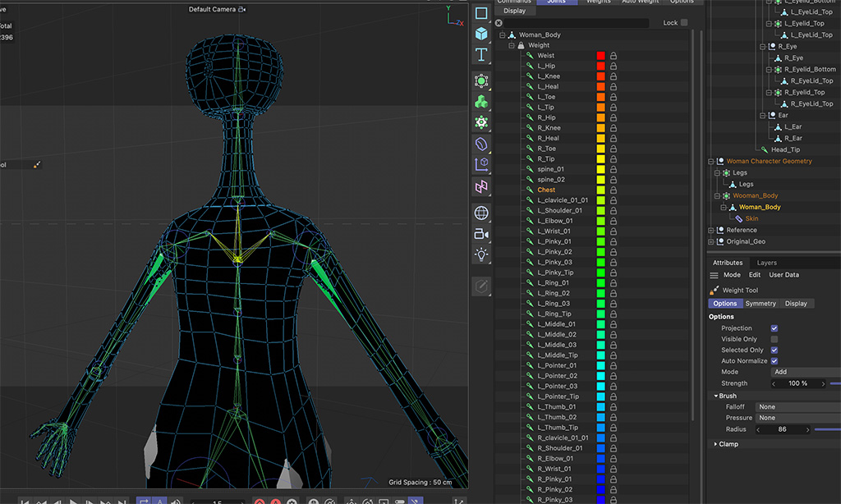The height and width of the screenshot is (504, 841).
Task: Open the deformer bend icon
Action: pyautogui.click(x=481, y=144)
